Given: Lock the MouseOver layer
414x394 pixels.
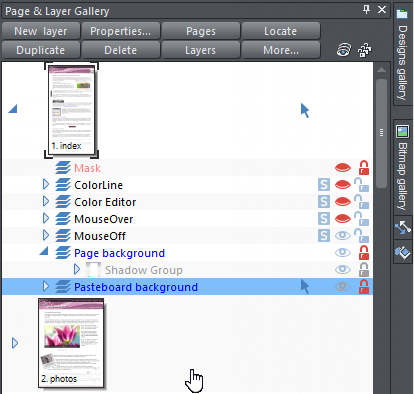Looking at the screenshot, I should pyautogui.click(x=362, y=218).
